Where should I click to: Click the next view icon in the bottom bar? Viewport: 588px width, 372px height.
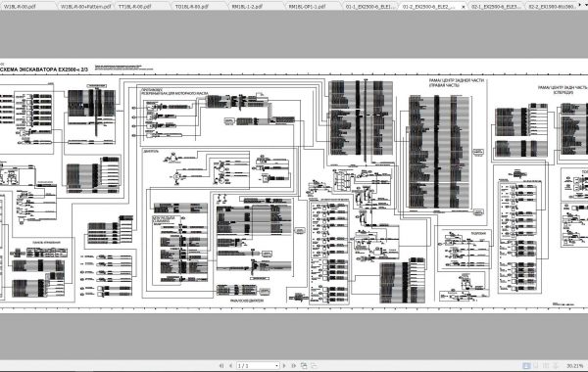(x=314, y=365)
